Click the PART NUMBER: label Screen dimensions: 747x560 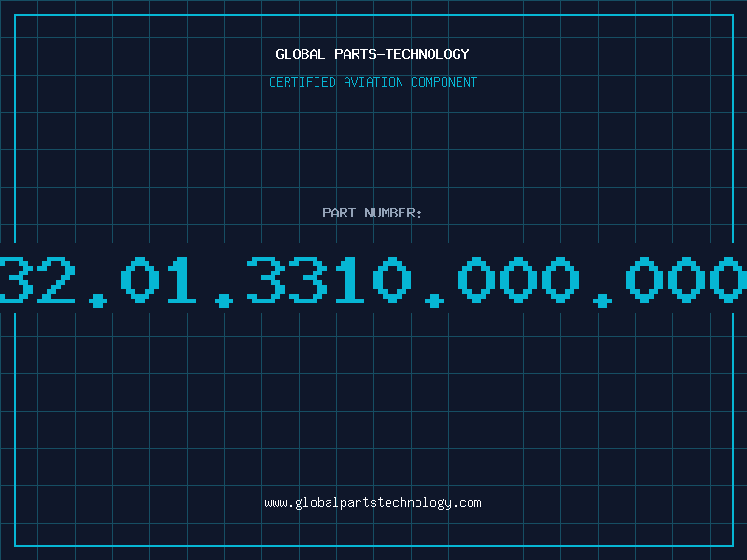(373, 213)
